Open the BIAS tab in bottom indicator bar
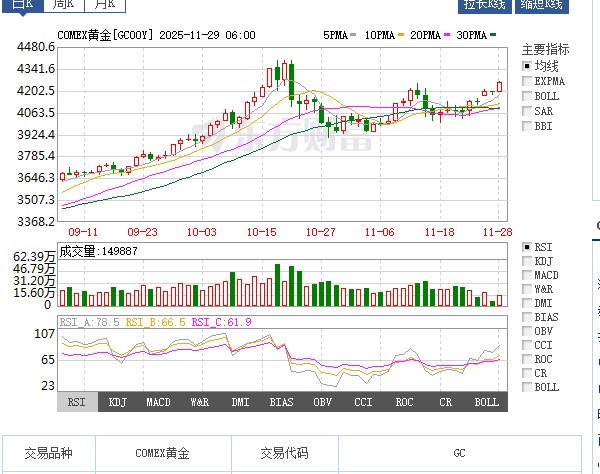 click(x=281, y=402)
